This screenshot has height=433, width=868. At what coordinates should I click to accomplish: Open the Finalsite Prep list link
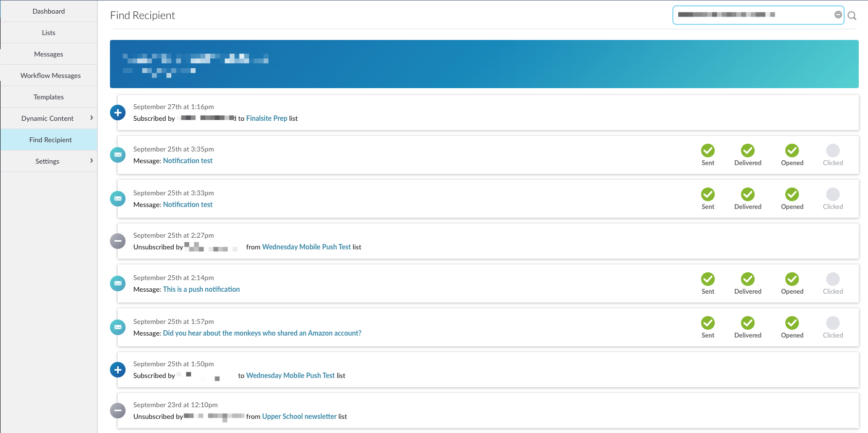coord(267,118)
